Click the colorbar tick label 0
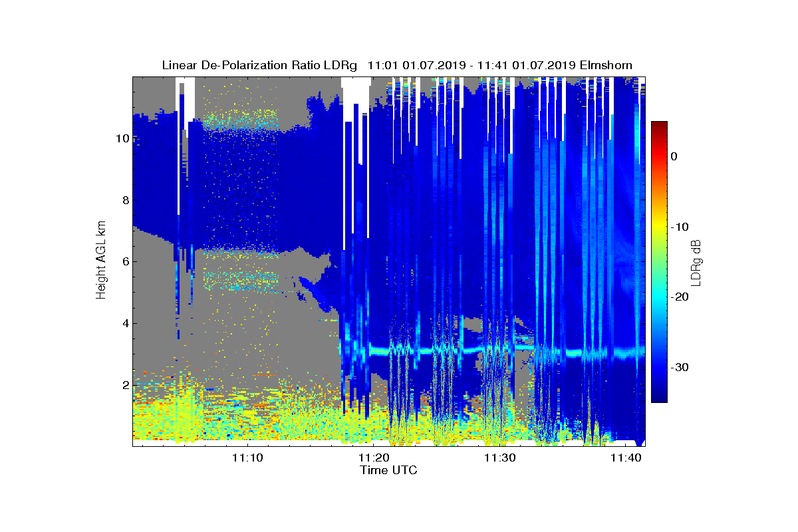 point(674,156)
